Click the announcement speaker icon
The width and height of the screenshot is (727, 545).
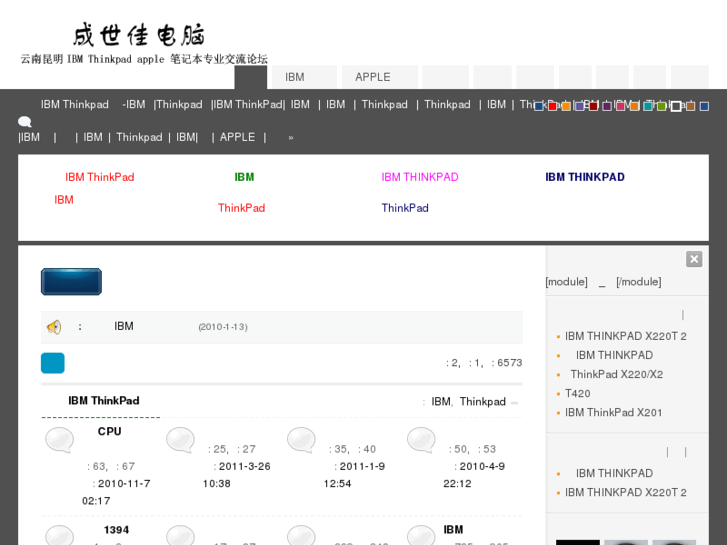[x=54, y=327]
